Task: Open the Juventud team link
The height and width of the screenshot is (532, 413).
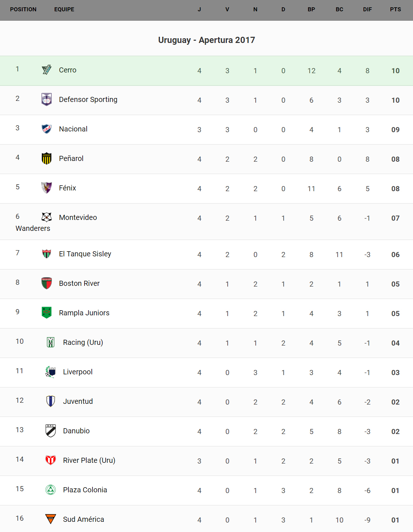Action: (78, 401)
